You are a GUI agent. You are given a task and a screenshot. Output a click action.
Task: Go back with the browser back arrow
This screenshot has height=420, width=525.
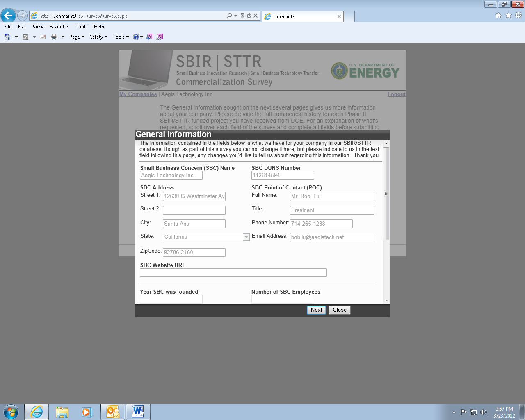pos(8,16)
